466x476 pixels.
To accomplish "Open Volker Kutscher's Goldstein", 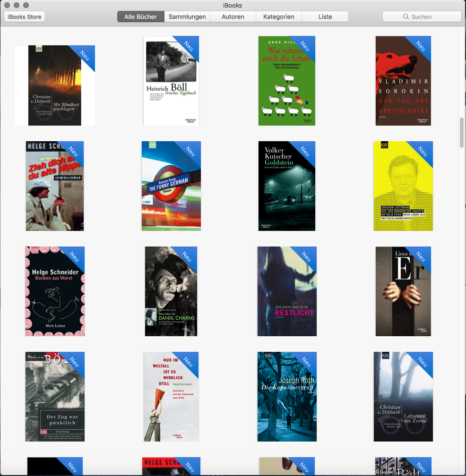I will pyautogui.click(x=287, y=186).
